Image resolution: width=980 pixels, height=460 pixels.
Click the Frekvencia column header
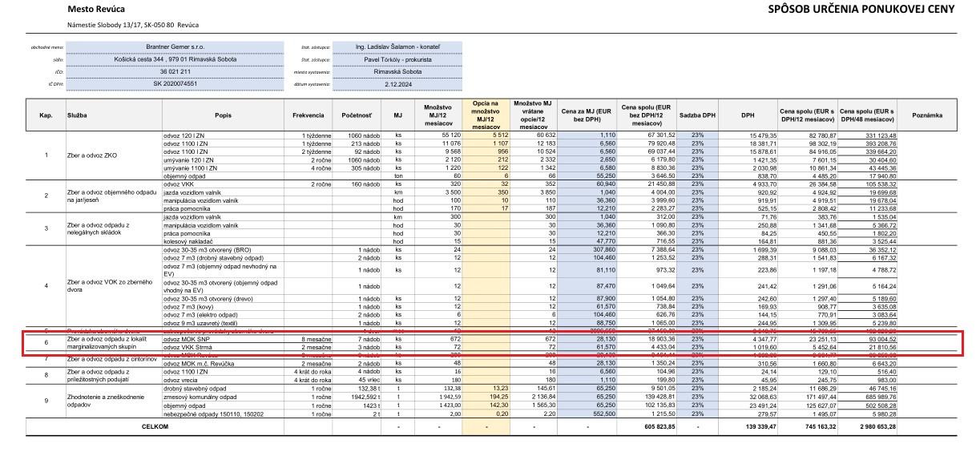[x=309, y=115]
